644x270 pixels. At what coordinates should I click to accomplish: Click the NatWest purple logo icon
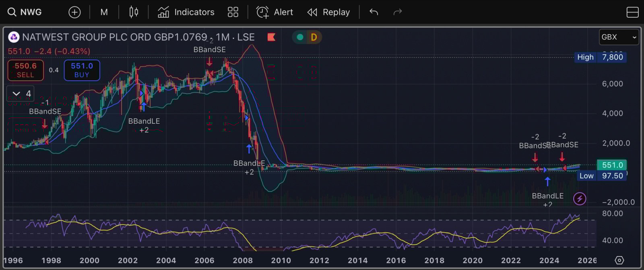click(14, 37)
